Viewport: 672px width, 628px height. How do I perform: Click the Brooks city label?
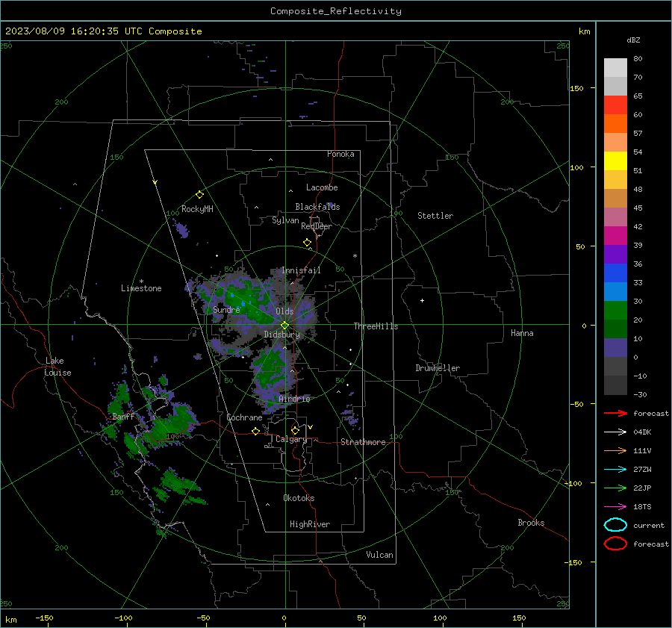click(x=531, y=523)
